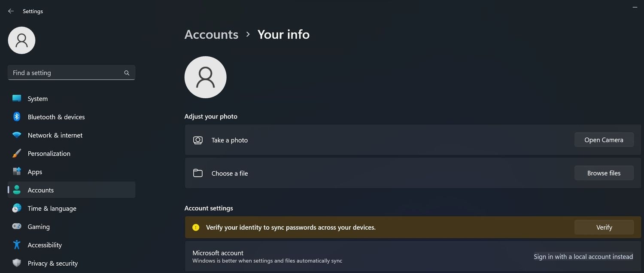Click Sign in with a local account instead
Screen dimensions: 644x273
(x=583, y=257)
